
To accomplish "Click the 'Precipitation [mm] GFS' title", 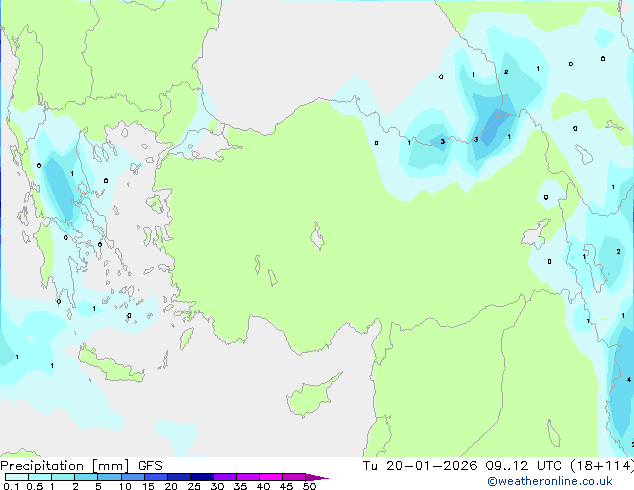I will 81,466.
